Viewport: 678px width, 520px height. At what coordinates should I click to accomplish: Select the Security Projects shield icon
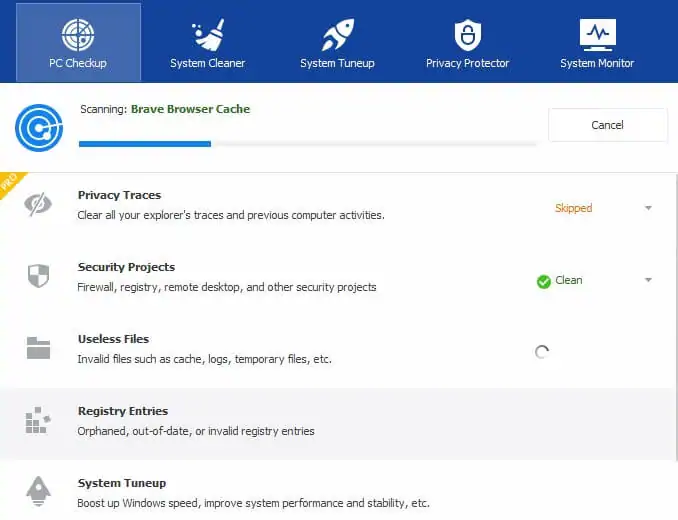pos(38,276)
